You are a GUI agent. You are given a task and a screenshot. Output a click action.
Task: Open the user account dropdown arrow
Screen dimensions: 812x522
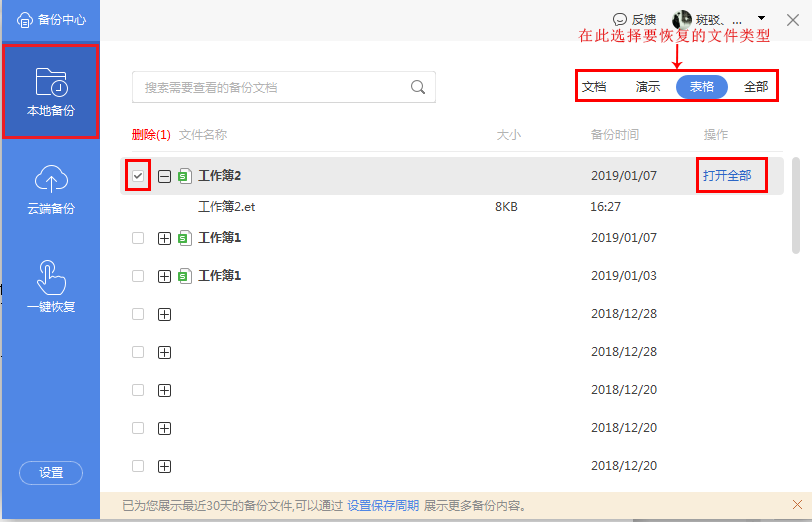point(761,18)
